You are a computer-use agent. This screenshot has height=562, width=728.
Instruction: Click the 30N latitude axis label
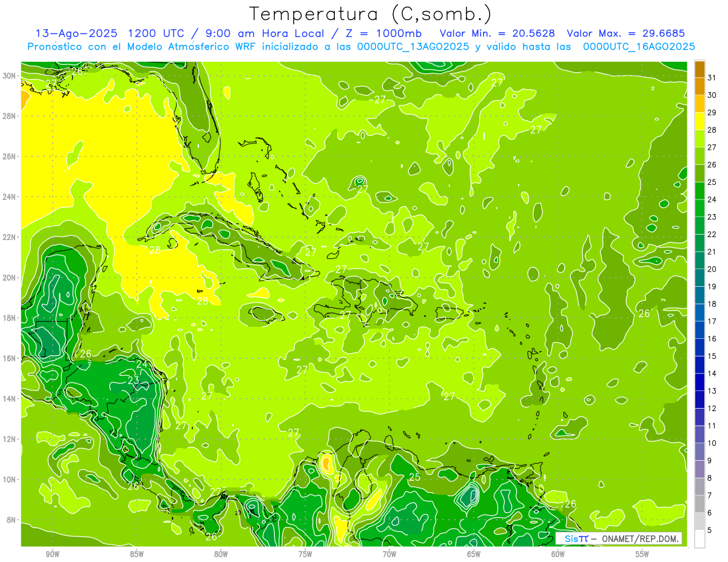[x=9, y=76]
